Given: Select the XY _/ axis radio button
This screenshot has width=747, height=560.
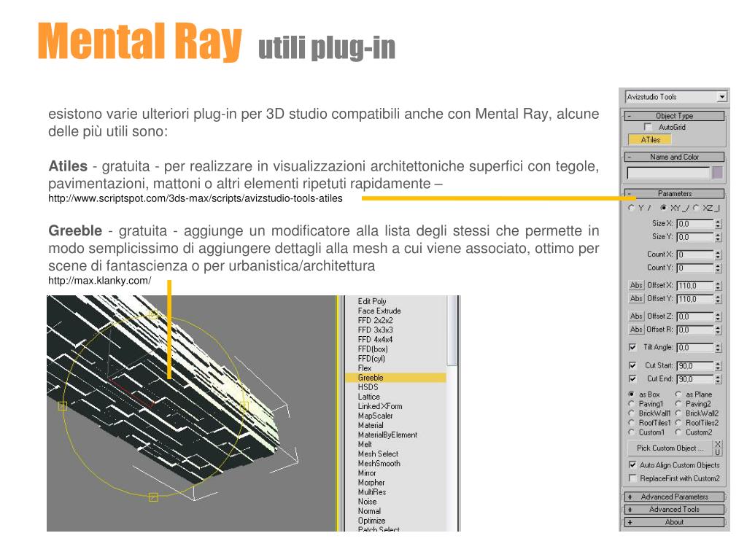Looking at the screenshot, I should click(663, 208).
